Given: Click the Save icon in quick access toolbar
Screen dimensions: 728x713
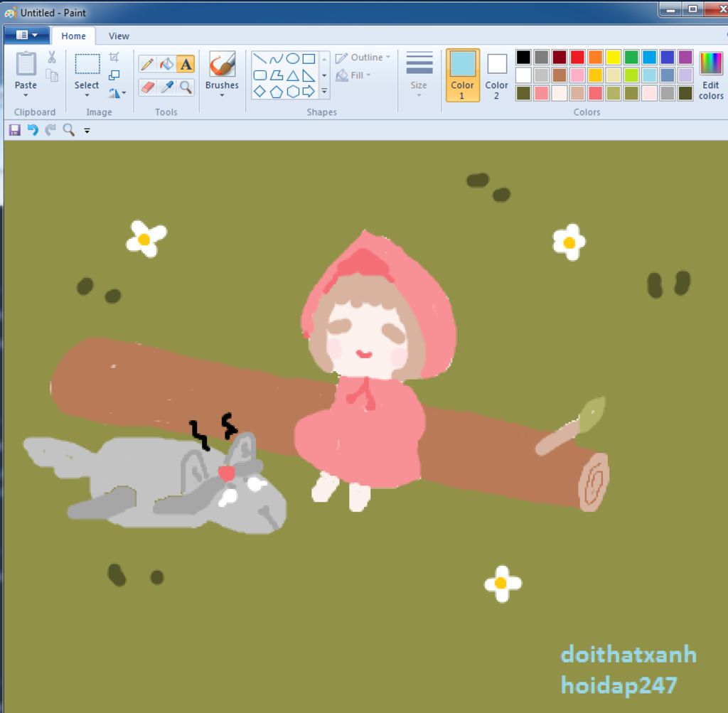Looking at the screenshot, I should pyautogui.click(x=14, y=130).
